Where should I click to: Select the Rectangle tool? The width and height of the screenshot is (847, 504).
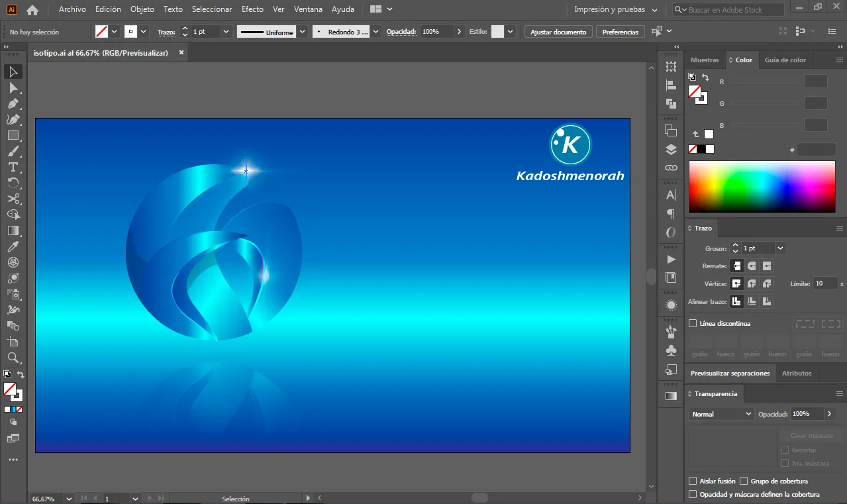[13, 136]
